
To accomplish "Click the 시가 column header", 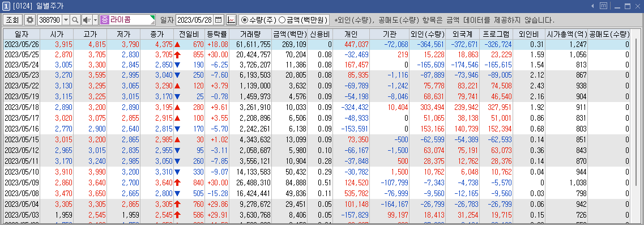I will click(x=57, y=34).
